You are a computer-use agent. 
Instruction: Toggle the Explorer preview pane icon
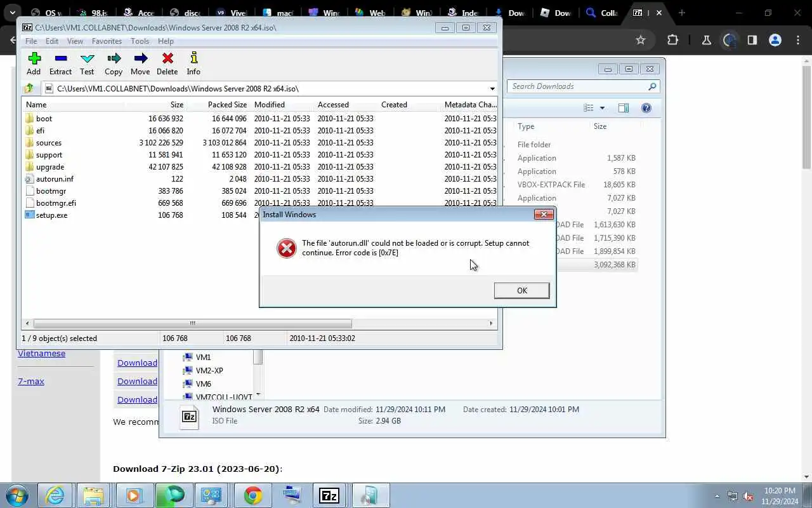[624, 108]
